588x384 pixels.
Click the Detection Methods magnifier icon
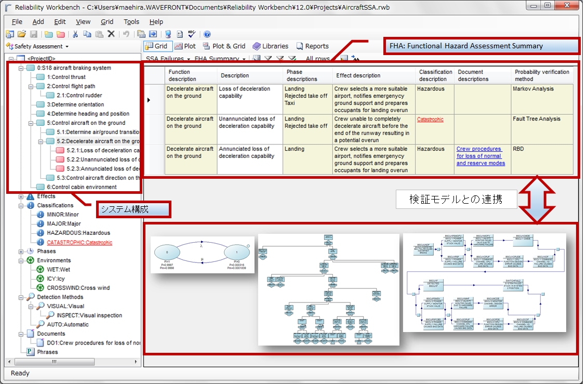click(x=30, y=297)
